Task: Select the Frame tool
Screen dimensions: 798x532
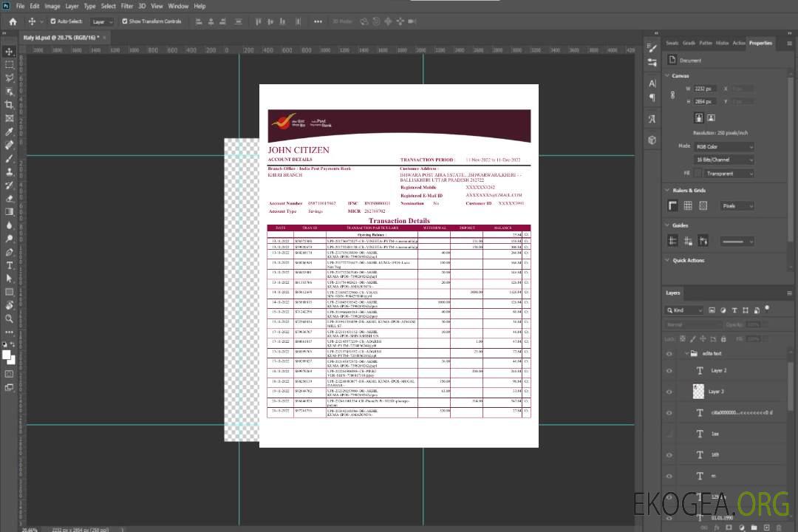Action: pyautogui.click(x=9, y=118)
